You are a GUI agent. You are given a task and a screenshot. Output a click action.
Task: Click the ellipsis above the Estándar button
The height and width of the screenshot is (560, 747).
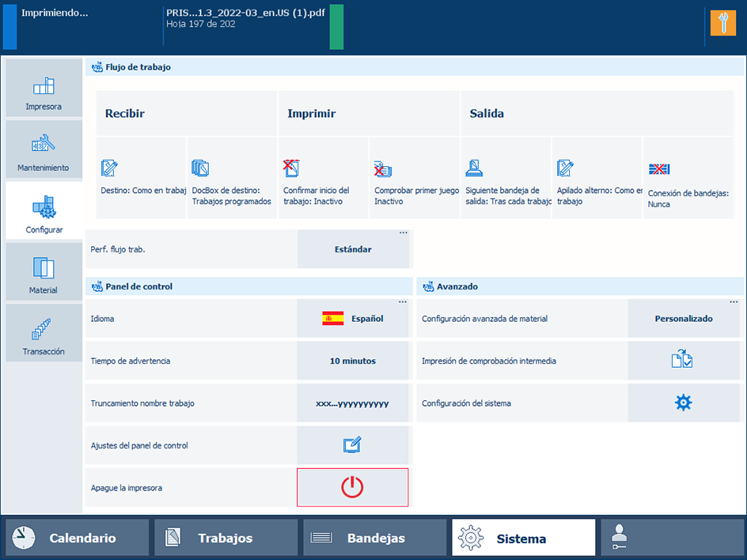[403, 233]
